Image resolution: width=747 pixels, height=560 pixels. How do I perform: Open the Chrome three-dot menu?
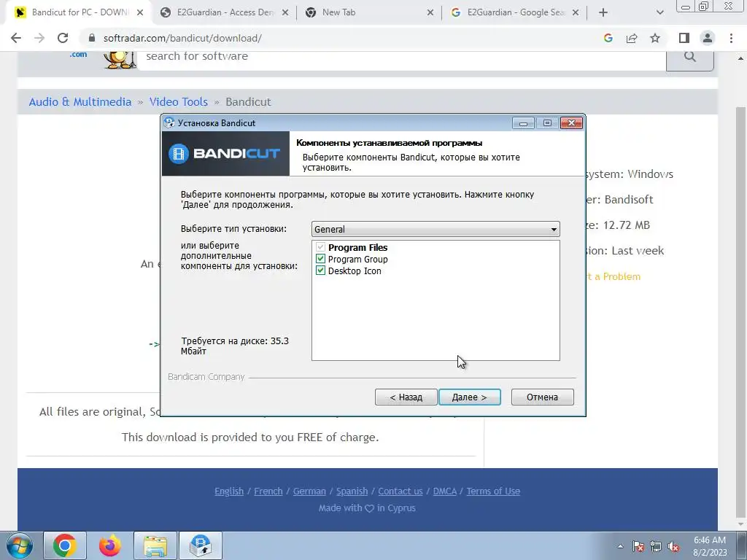[731, 38]
